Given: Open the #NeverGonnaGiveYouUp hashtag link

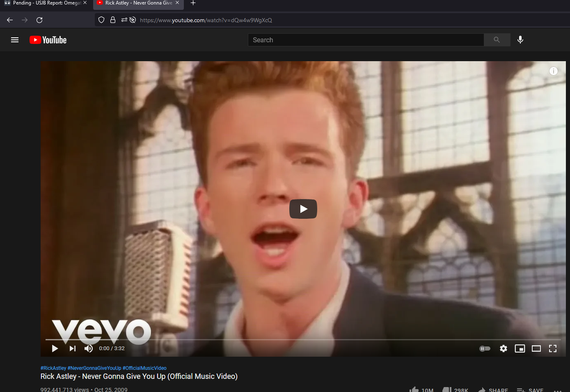Looking at the screenshot, I should pyautogui.click(x=94, y=368).
